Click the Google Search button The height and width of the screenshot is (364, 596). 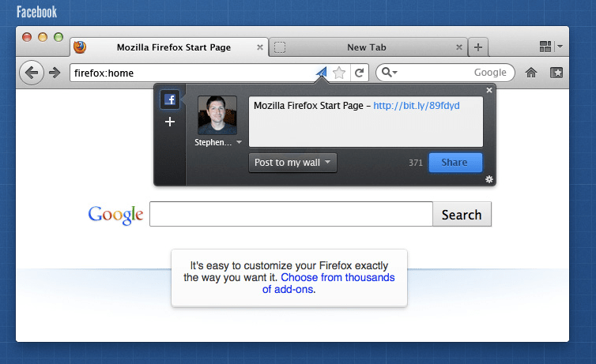pyautogui.click(x=462, y=215)
